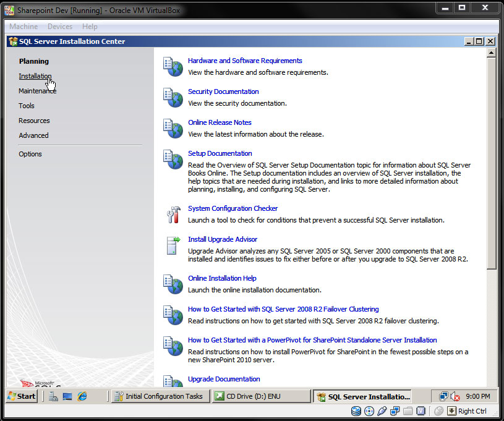
Task: Select the Advanced category
Action: click(33, 135)
